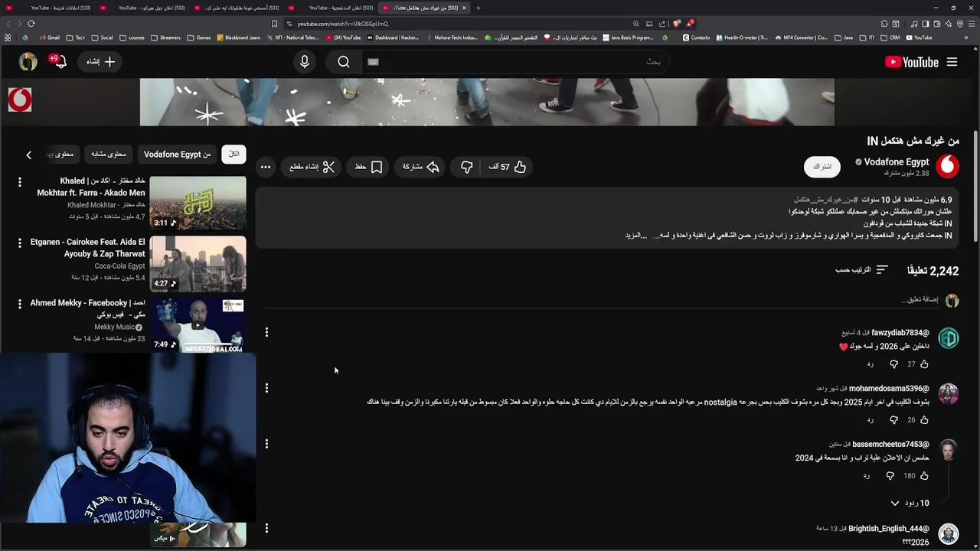980x551 pixels.
Task: Reply to fawzydiab7834's comment
Action: [870, 364]
